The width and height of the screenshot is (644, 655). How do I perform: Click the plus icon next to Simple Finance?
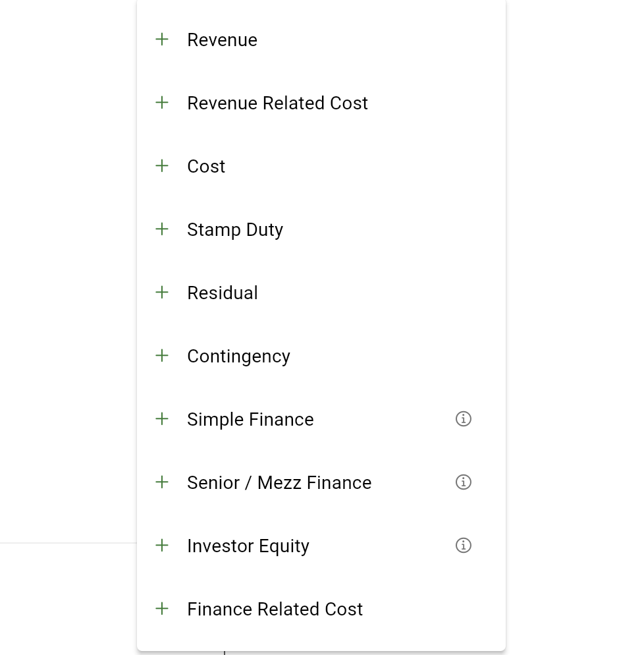(162, 419)
